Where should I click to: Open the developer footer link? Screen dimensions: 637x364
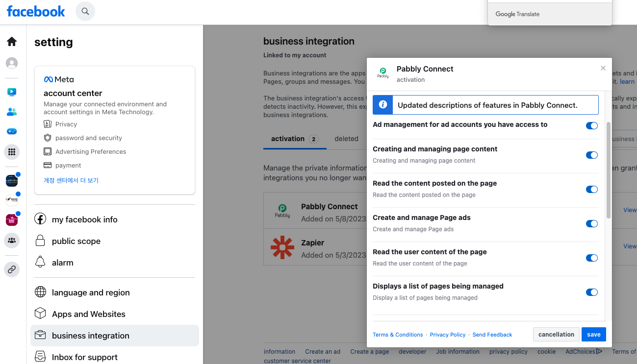point(412,352)
